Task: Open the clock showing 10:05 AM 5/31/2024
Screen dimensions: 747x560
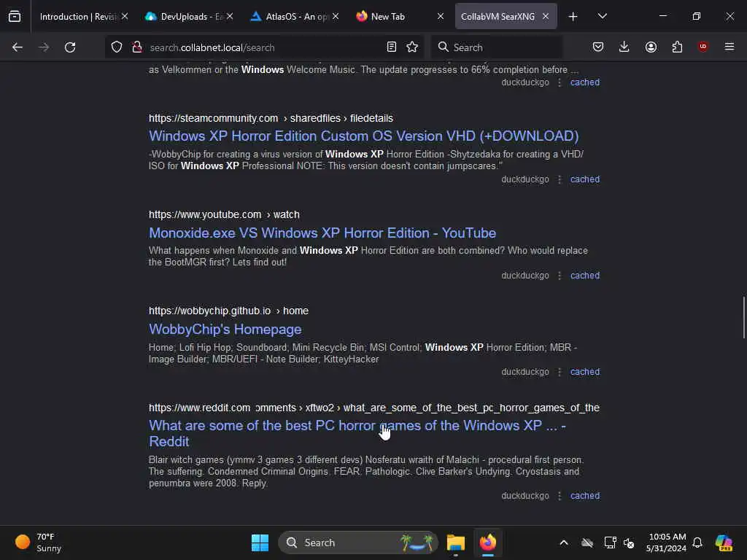Action: 667,542
